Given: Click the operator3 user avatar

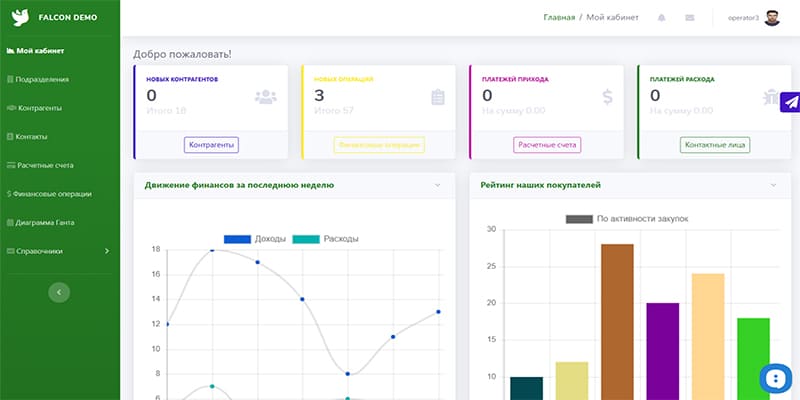Looking at the screenshot, I should [x=771, y=17].
